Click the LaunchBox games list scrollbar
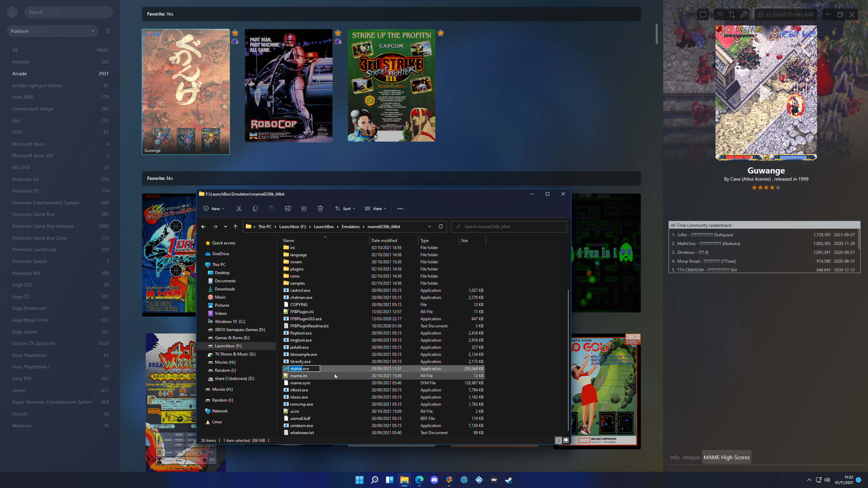 click(656, 34)
